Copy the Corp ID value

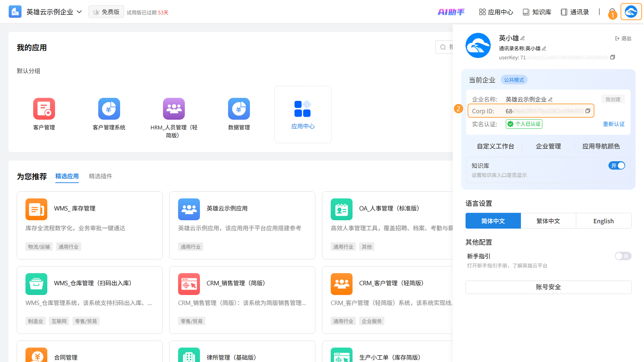point(588,111)
